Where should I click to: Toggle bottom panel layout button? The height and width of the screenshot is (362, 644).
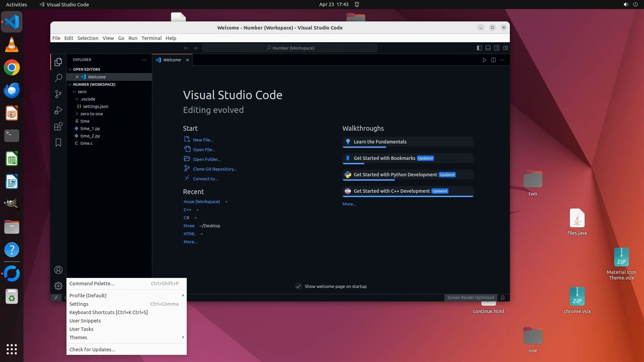click(488, 48)
